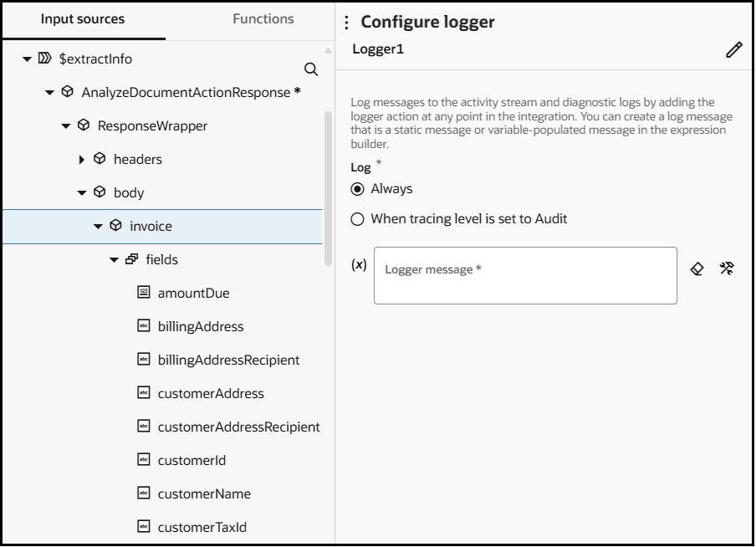Image resolution: width=756 pixels, height=547 pixels.
Task: Select the amountDue field label
Action: pyautogui.click(x=194, y=293)
